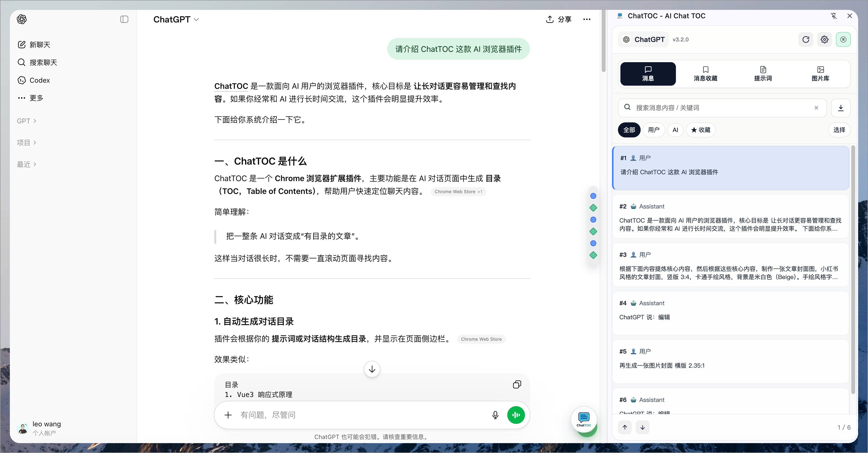Open message #5 用户 card

tap(730, 361)
